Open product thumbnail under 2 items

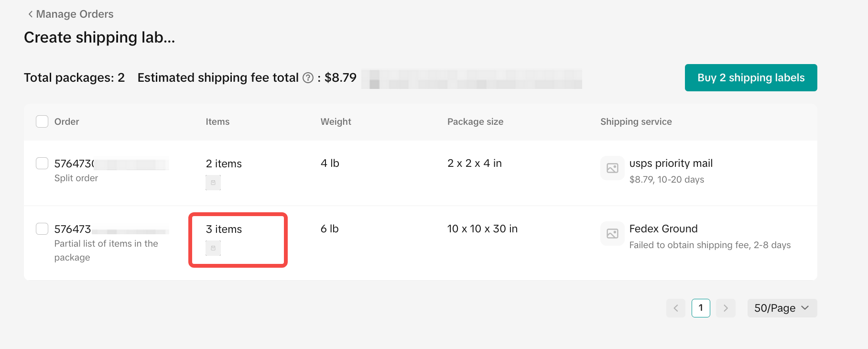[213, 183]
